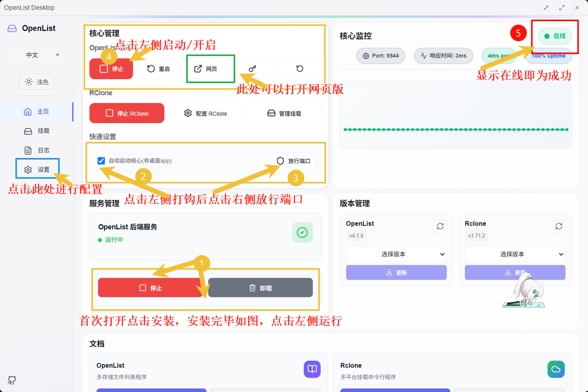588x392 pixels.
Task: Click the 100% uptime badge
Action: (548, 56)
